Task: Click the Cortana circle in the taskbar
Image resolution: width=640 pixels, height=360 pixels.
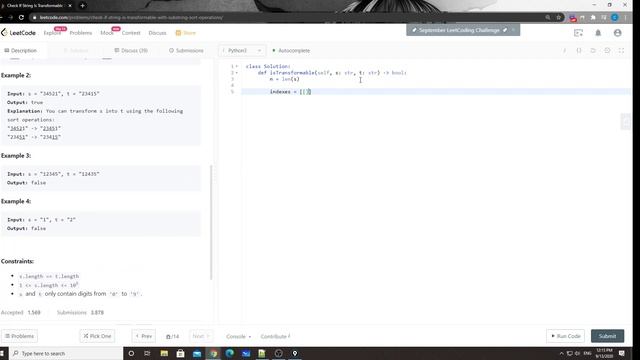Action: (131, 353)
